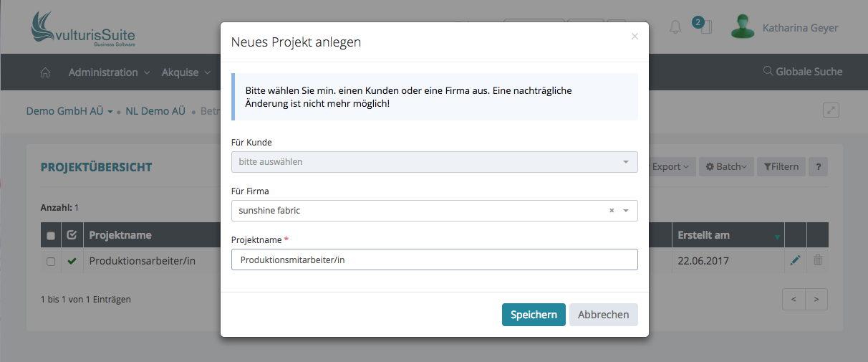Viewport: 868px width, 362px height.
Task: Close the Neues Projekt anlegen dialog
Action: (x=635, y=37)
